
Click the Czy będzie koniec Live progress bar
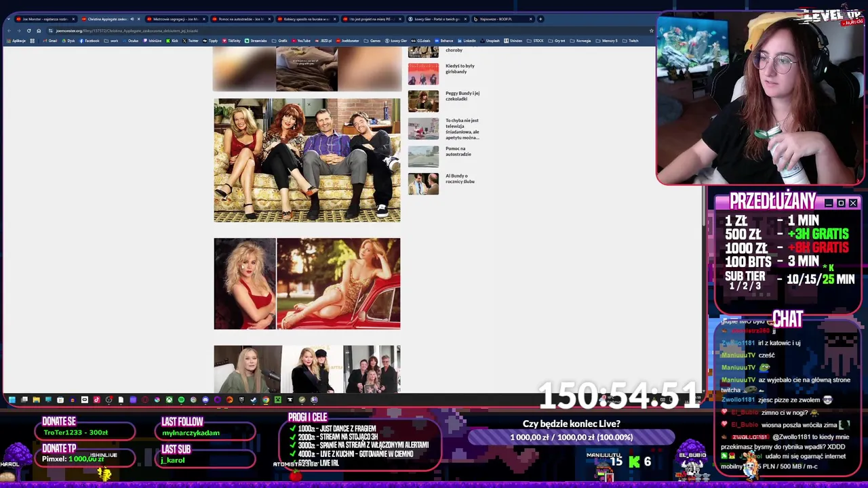pos(571,437)
